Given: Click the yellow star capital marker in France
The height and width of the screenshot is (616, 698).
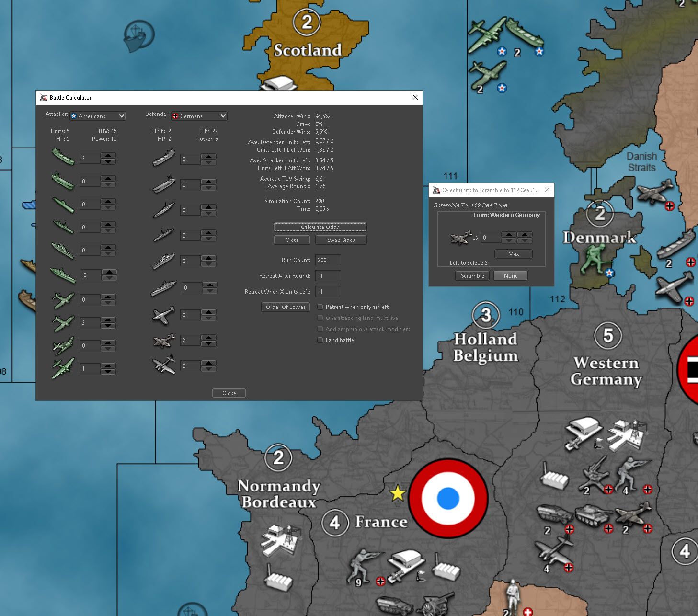Looking at the screenshot, I should (397, 493).
